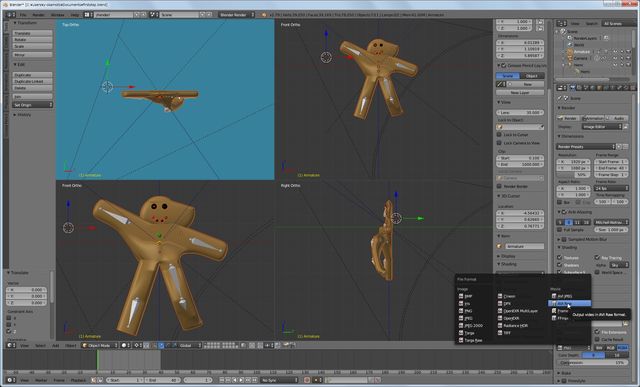The height and width of the screenshot is (387, 640).
Task: Adjust the Compression slider
Action: 593,363
